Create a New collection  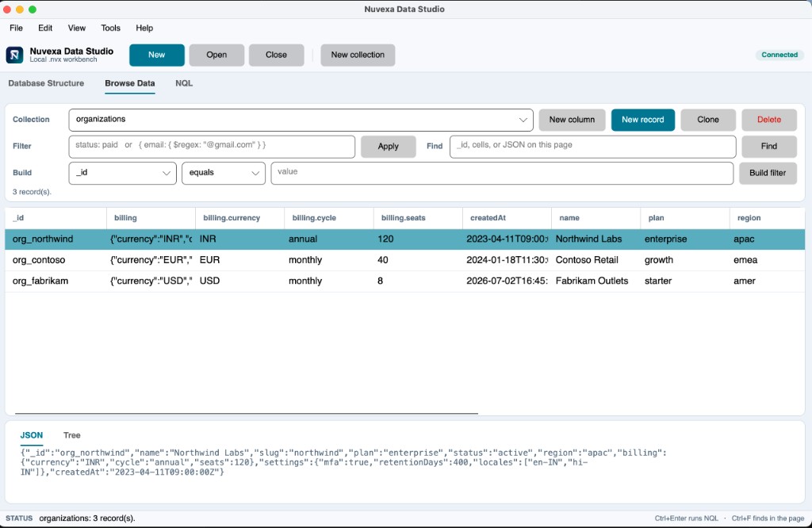point(358,55)
